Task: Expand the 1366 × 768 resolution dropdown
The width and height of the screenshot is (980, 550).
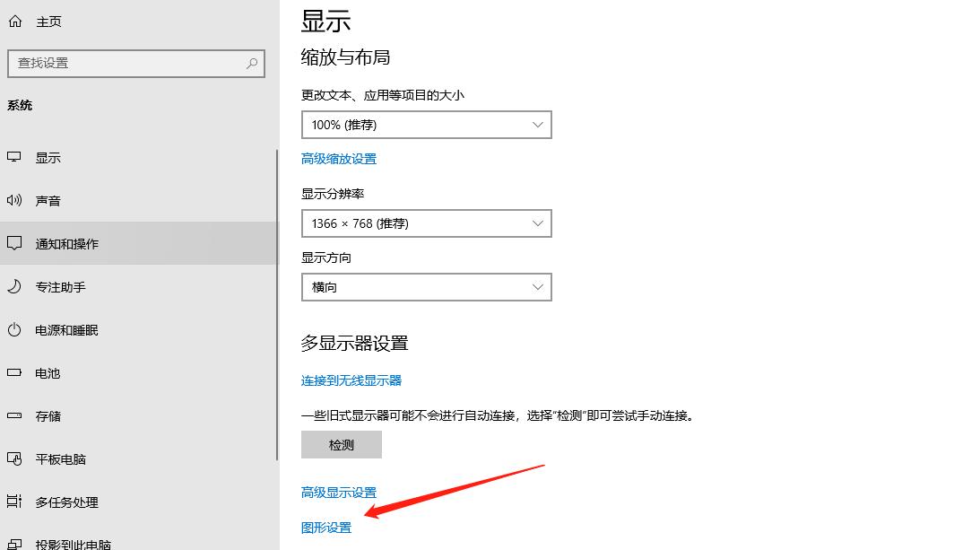Action: click(426, 223)
